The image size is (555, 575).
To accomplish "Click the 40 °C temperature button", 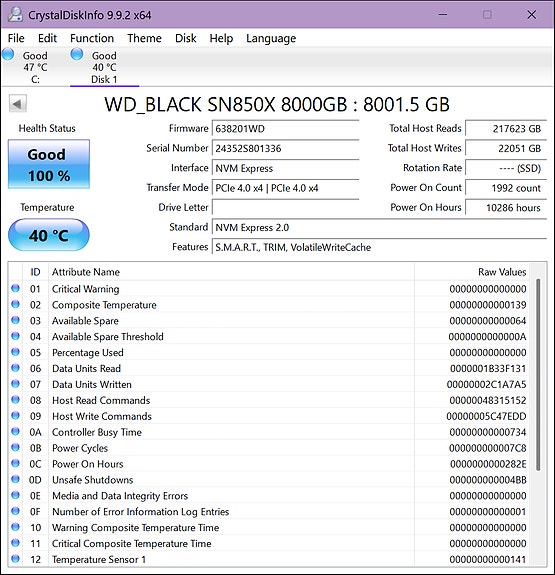I will tap(49, 235).
